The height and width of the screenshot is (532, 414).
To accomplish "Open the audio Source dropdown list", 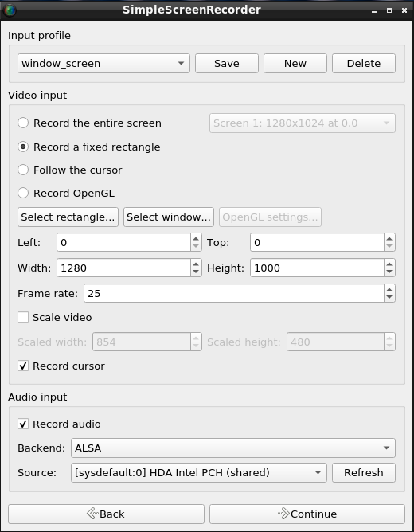I will pos(199,472).
